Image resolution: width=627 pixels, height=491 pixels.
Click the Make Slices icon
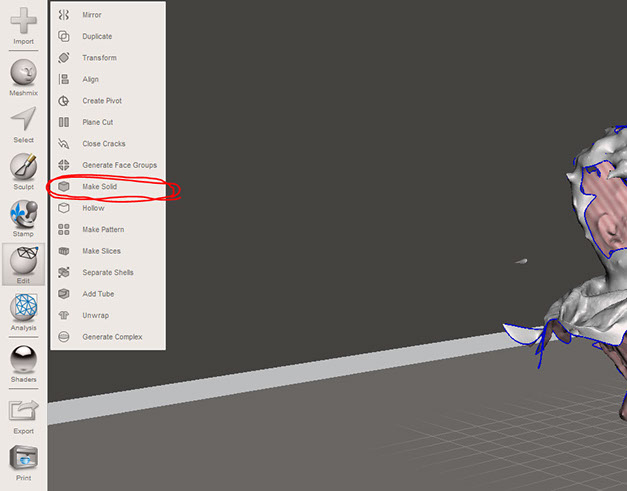pyautogui.click(x=64, y=251)
